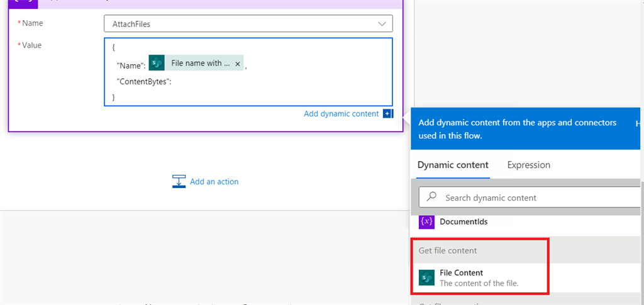Image resolution: width=644 pixels, height=305 pixels.
Task: Insert the File Content dynamic value
Action: pyautogui.click(x=478, y=277)
